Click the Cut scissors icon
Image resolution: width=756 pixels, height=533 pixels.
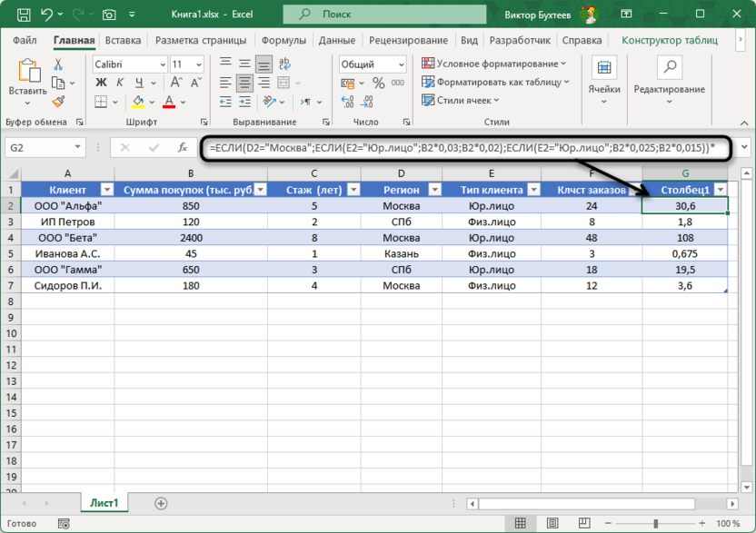59,64
